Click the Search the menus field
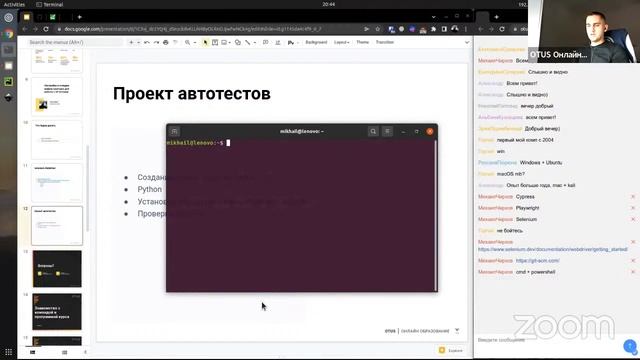Viewport: 640px width, 360px height. (75, 42)
